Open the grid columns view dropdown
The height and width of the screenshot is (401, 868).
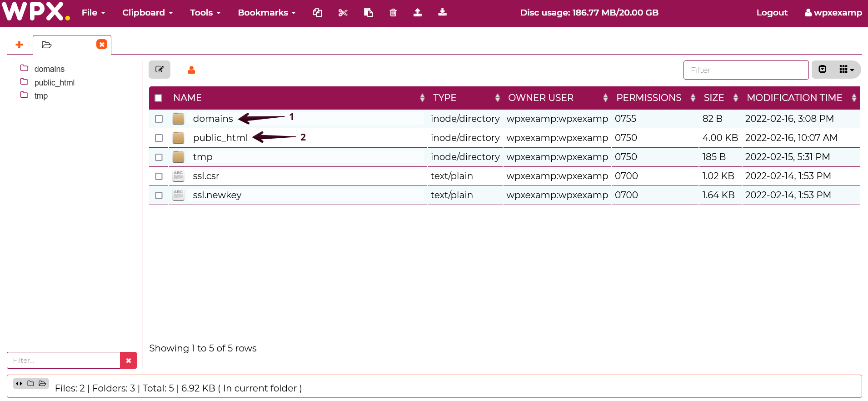[846, 70]
